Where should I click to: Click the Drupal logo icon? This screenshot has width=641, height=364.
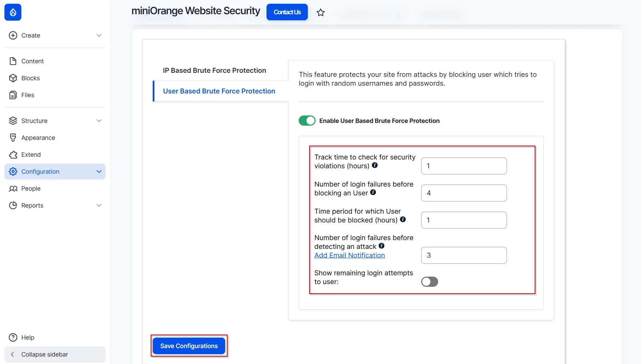(x=13, y=12)
